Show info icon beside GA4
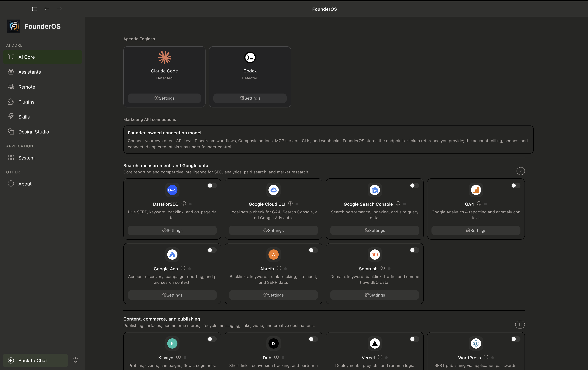588x370 pixels. 479,204
